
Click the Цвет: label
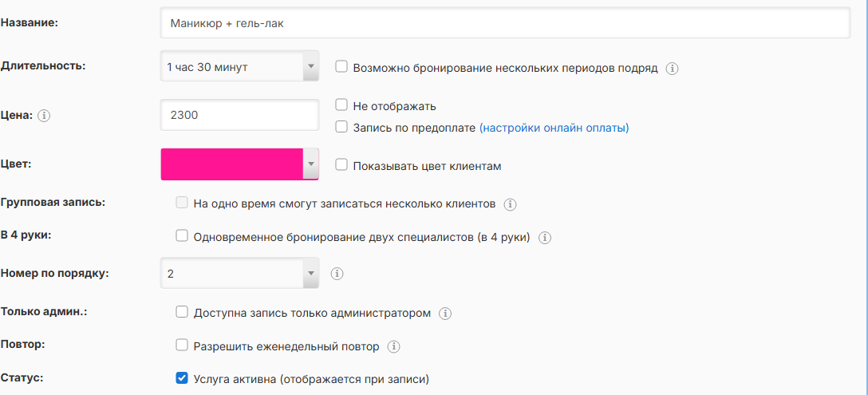pos(15,164)
